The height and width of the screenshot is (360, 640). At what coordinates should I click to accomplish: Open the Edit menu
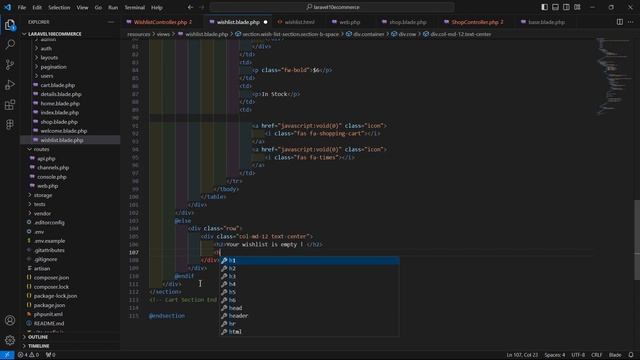(x=37, y=7)
